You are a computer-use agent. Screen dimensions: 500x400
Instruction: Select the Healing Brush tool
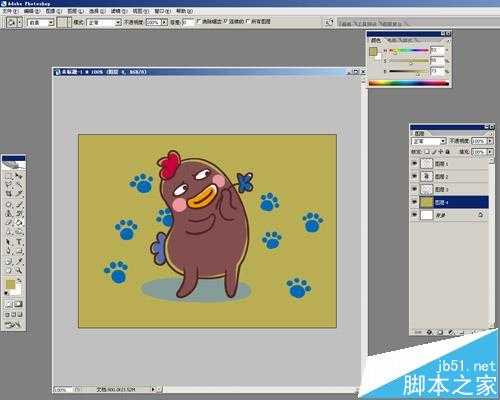9,204
